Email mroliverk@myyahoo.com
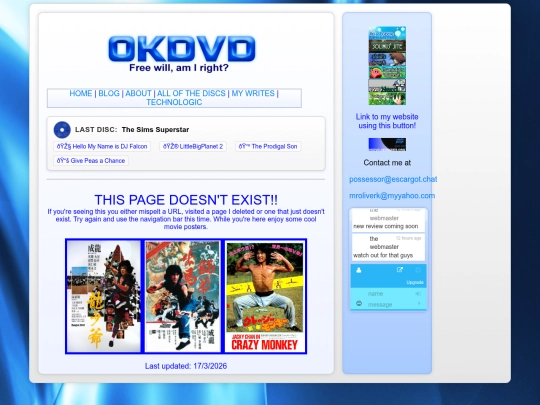This screenshot has width=540, height=405. 392,196
